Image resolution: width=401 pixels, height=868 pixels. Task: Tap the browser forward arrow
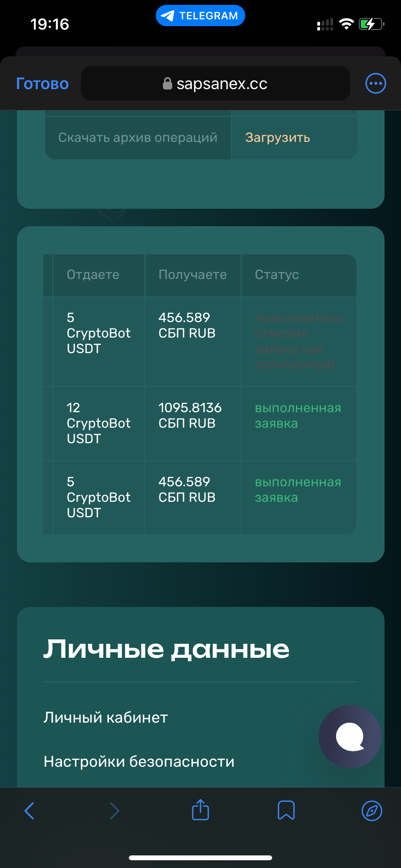[x=114, y=810]
